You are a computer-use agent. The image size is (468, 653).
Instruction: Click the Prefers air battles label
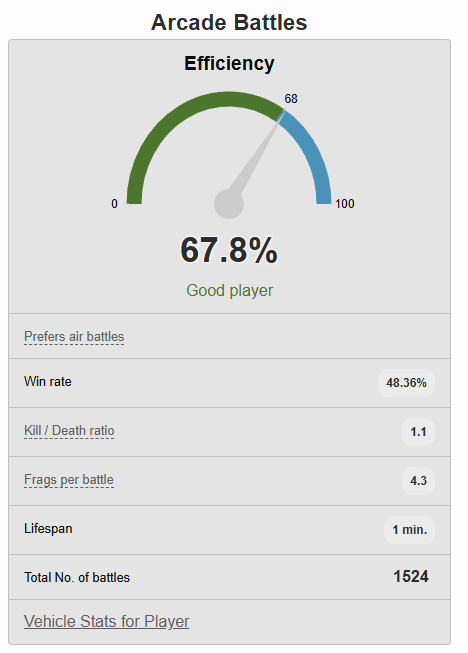74,336
